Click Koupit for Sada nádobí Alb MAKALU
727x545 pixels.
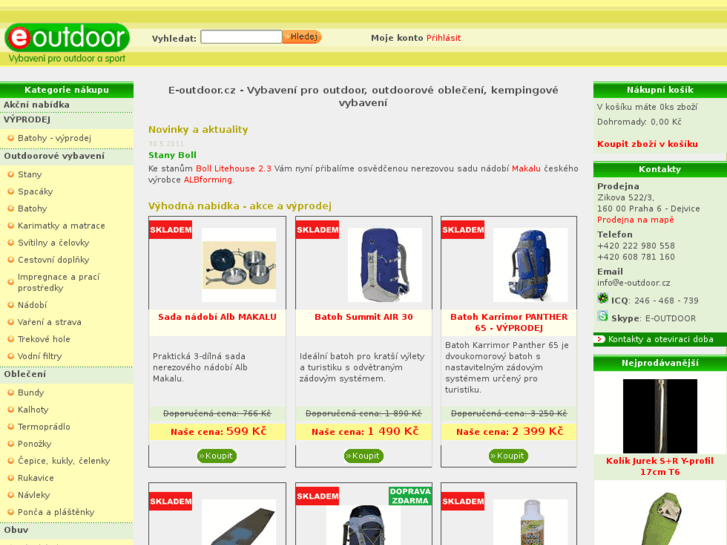pos(217,456)
